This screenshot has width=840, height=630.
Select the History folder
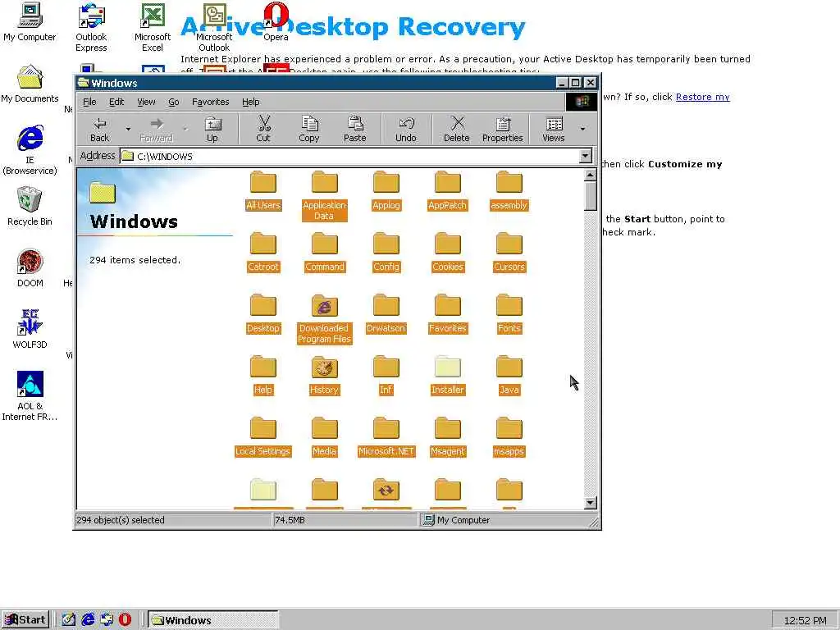pos(324,375)
